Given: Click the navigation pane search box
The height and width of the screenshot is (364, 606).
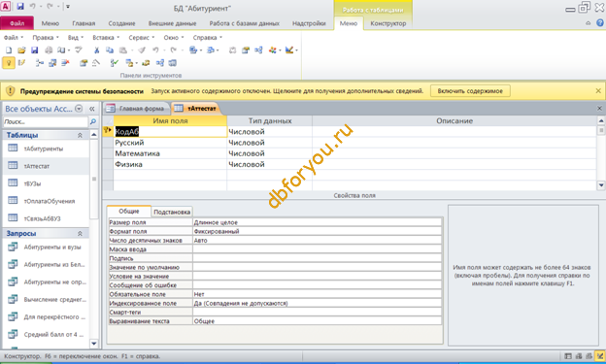Looking at the screenshot, I should (46, 121).
